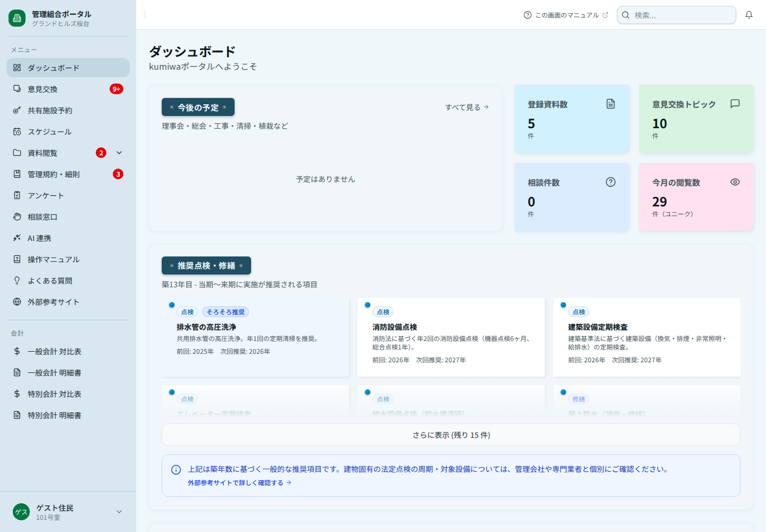Click the eye icon on 今月の閲覧数

735,182
